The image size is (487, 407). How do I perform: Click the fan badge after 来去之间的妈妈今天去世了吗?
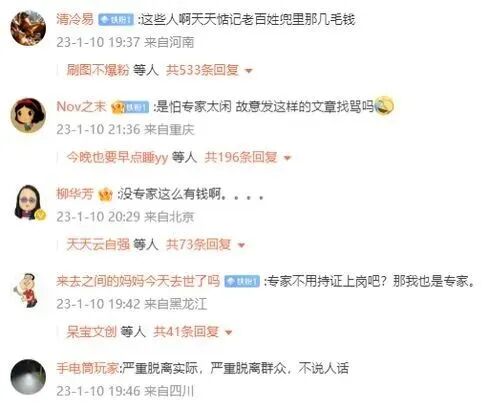click(242, 281)
